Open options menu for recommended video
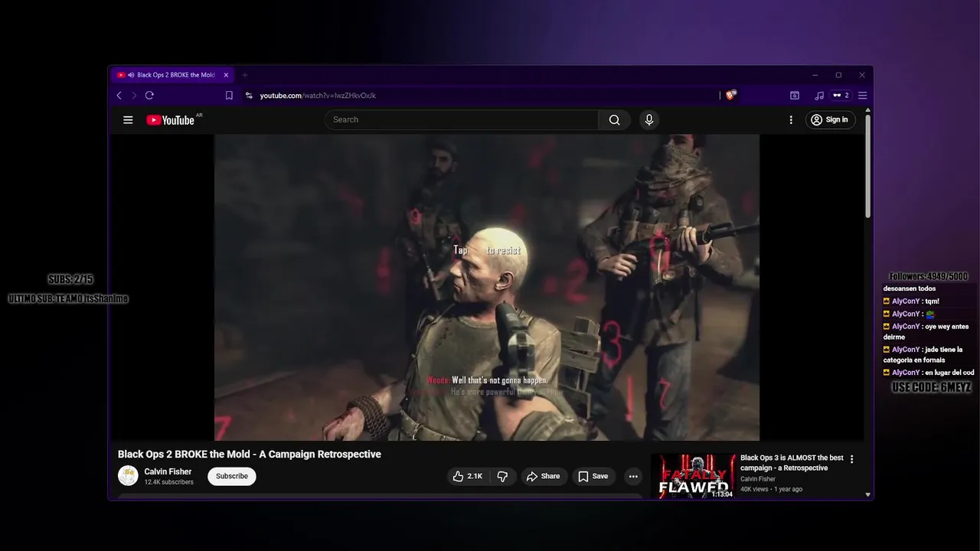This screenshot has width=980, height=551. coord(851,459)
